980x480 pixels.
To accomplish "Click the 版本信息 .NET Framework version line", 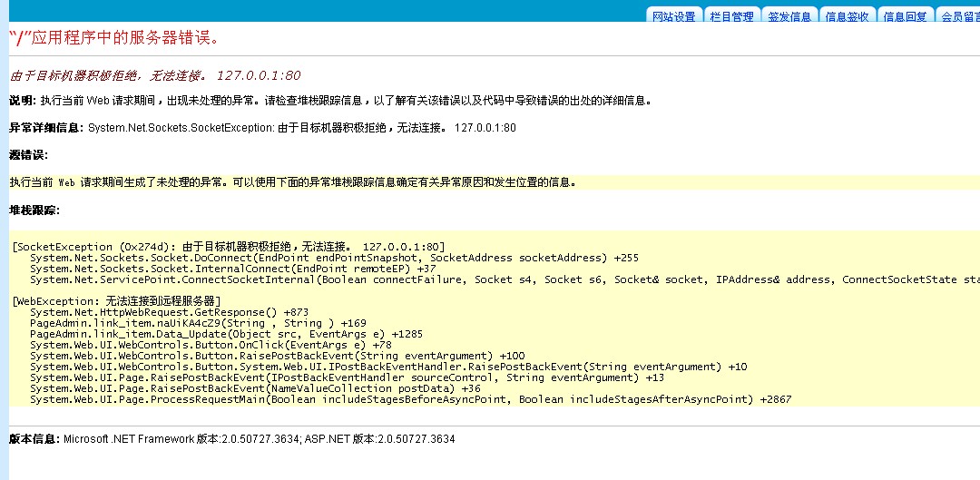I will pos(231,439).
